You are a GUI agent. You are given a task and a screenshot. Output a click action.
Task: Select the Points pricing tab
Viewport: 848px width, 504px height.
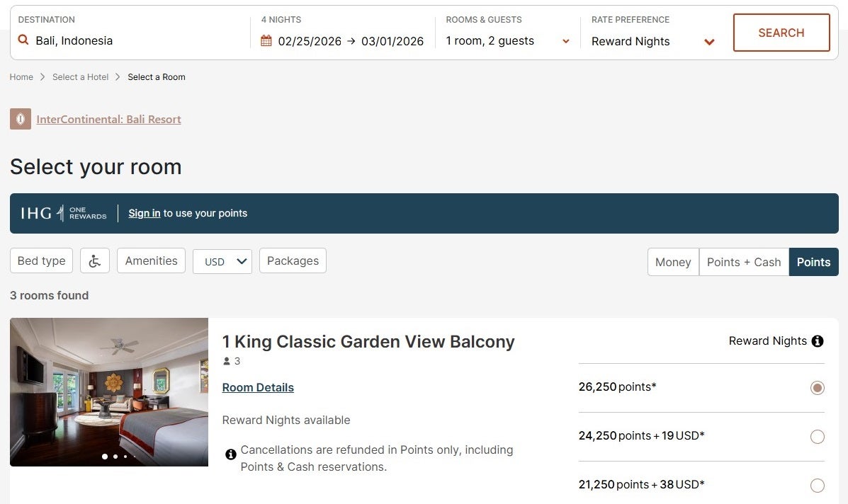click(813, 262)
